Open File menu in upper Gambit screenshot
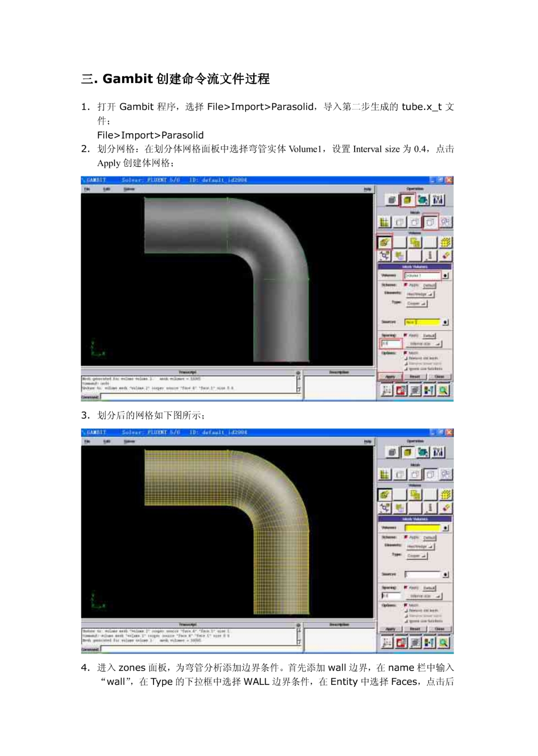The image size is (538, 756). click(87, 189)
